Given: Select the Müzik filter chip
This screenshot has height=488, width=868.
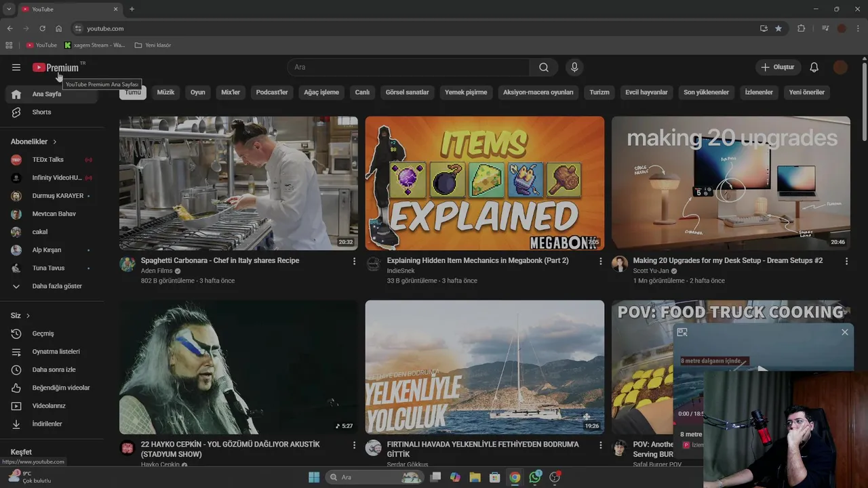Looking at the screenshot, I should click(165, 92).
